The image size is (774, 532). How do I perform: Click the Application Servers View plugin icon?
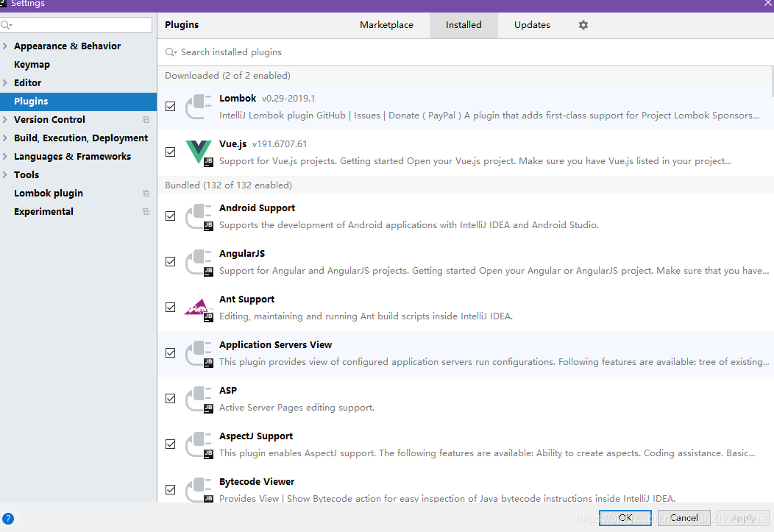199,353
